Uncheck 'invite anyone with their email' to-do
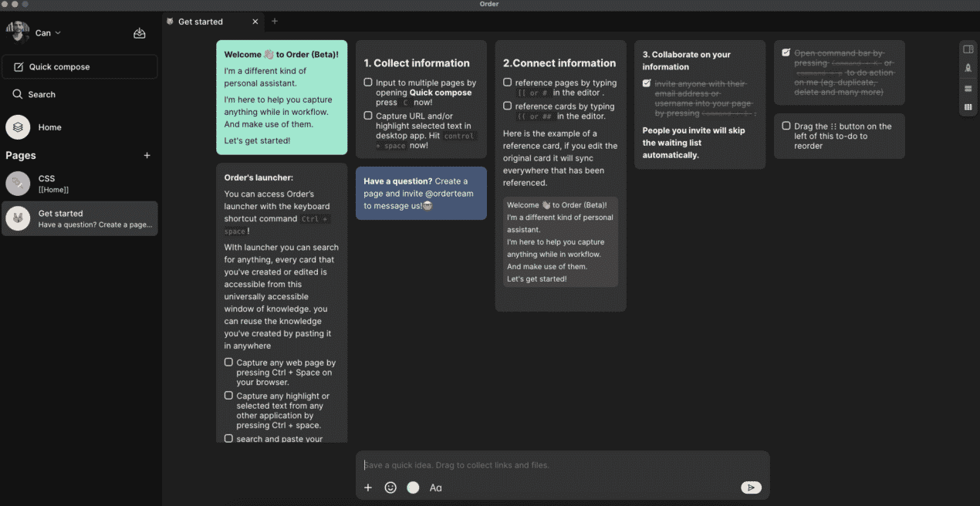The width and height of the screenshot is (980, 506). click(647, 83)
